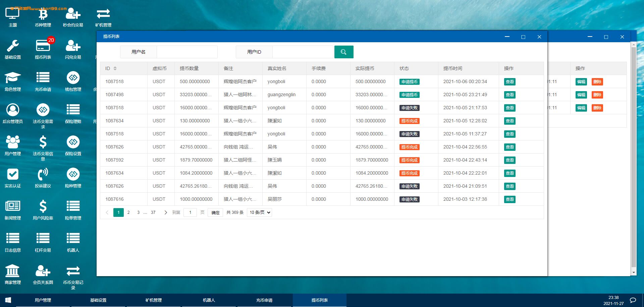Switch to 机器人 taskbar tab
Image resolution: width=644 pixels, height=307 pixels.
point(209,300)
